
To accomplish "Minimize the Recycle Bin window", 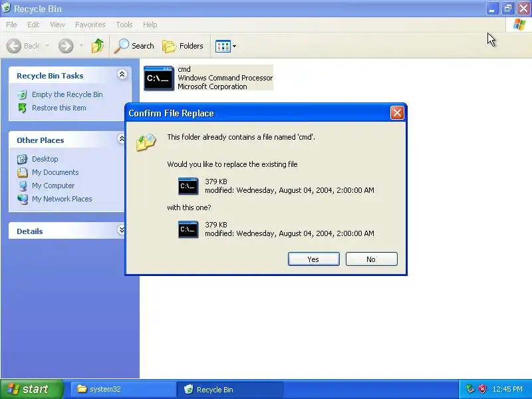I will [x=492, y=9].
